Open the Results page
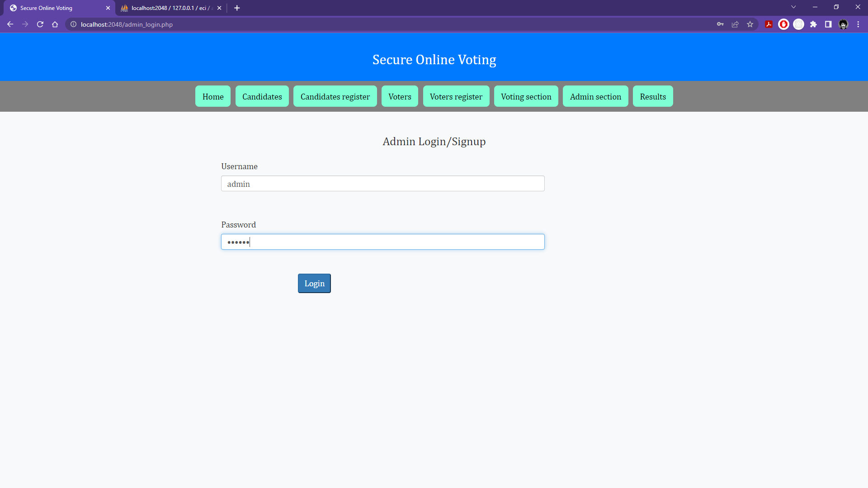This screenshot has width=868, height=488. coord(653,96)
